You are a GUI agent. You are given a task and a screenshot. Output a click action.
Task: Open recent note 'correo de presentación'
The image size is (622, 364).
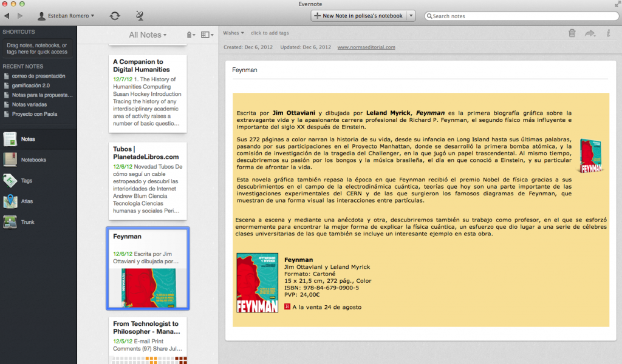point(38,76)
